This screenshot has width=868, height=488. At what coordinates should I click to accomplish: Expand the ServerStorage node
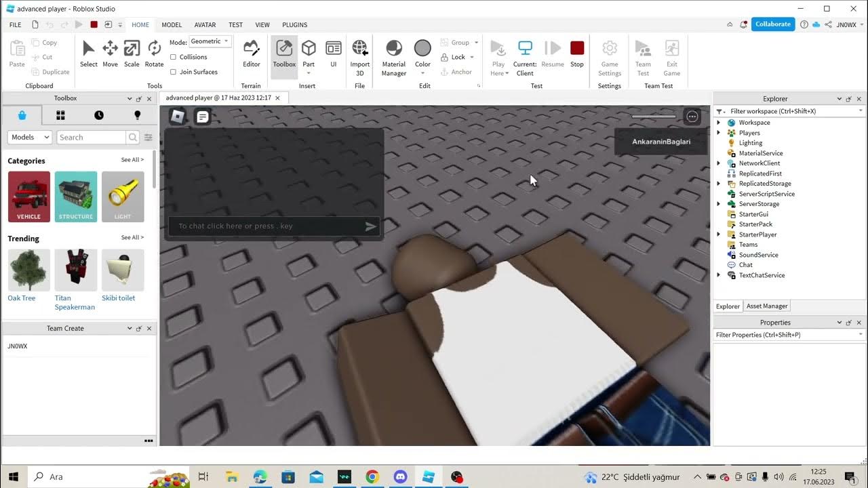[719, 204]
